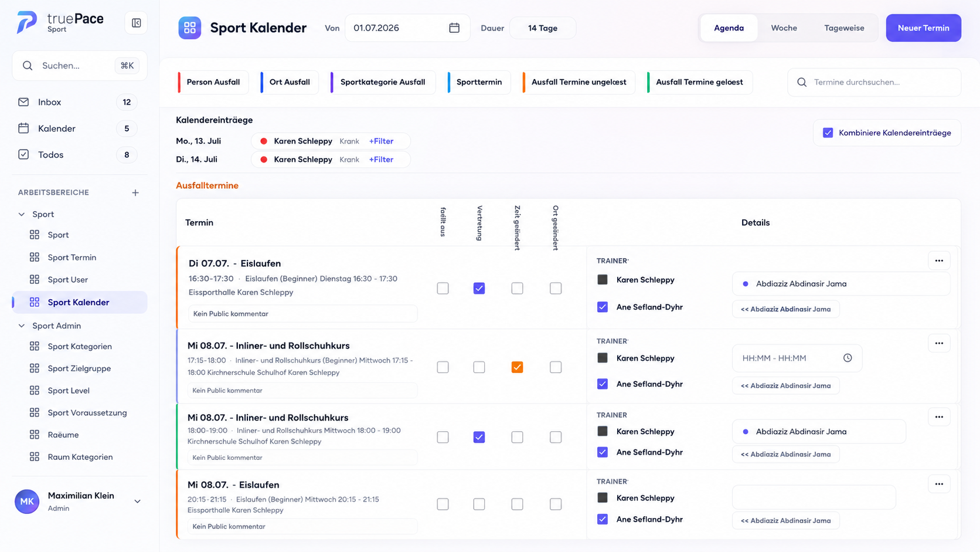Click the Neuer Termin button

pyautogui.click(x=923, y=28)
